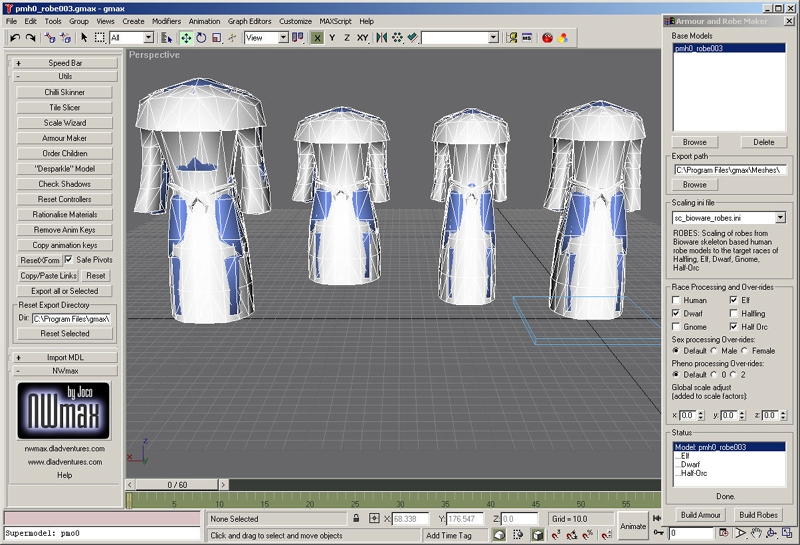Click the selection lock padlock icon
Viewport: 800px width, 545px height.
[356, 519]
